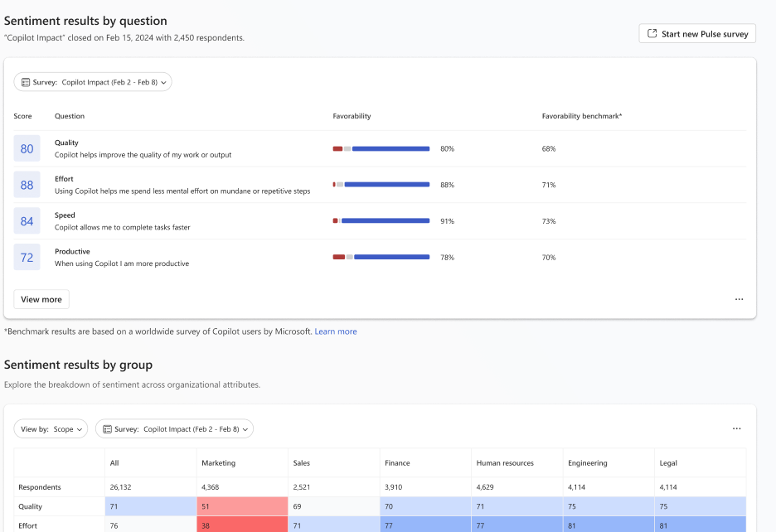Click the Productive score tile showing 72

[x=27, y=257]
